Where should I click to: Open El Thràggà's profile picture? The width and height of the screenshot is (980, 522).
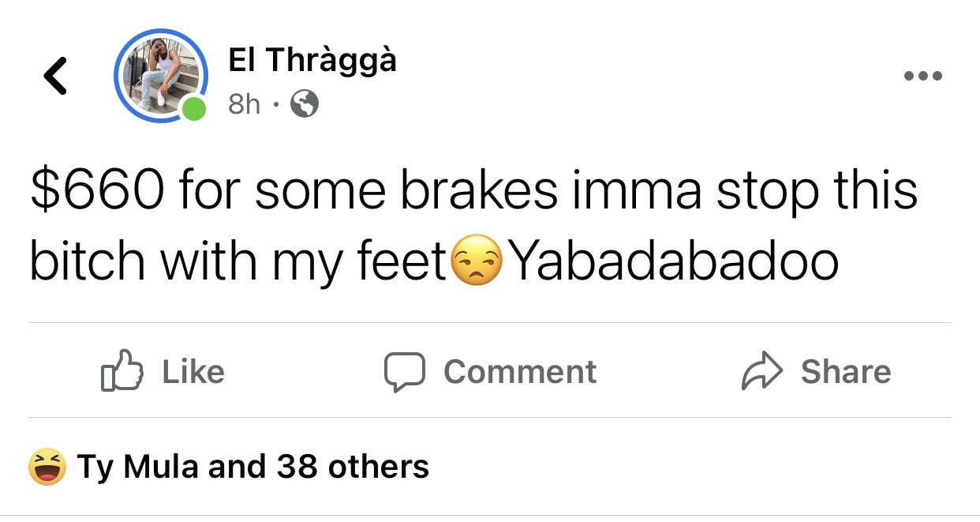coord(160,76)
